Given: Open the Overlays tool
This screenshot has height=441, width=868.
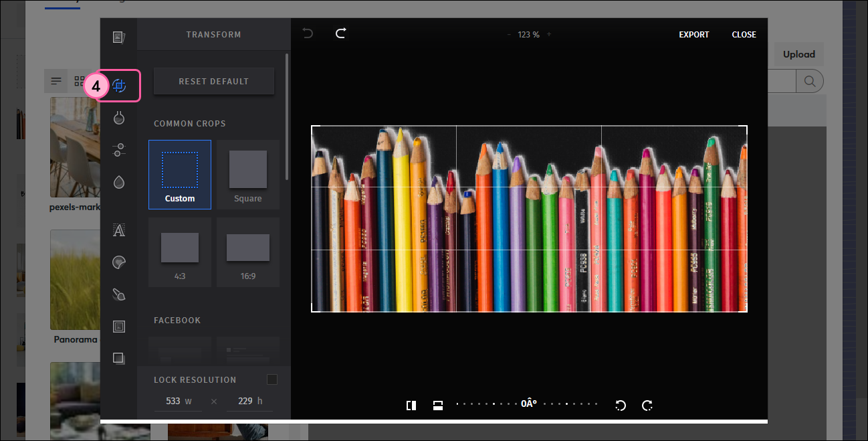Looking at the screenshot, I should click(x=119, y=358).
